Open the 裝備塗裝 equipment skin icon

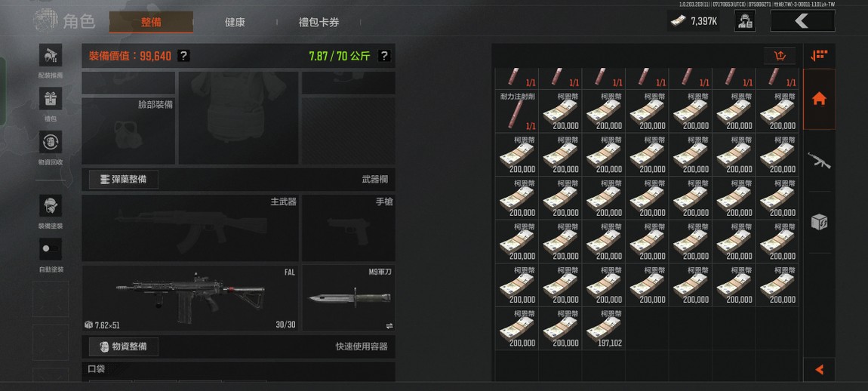[51, 206]
